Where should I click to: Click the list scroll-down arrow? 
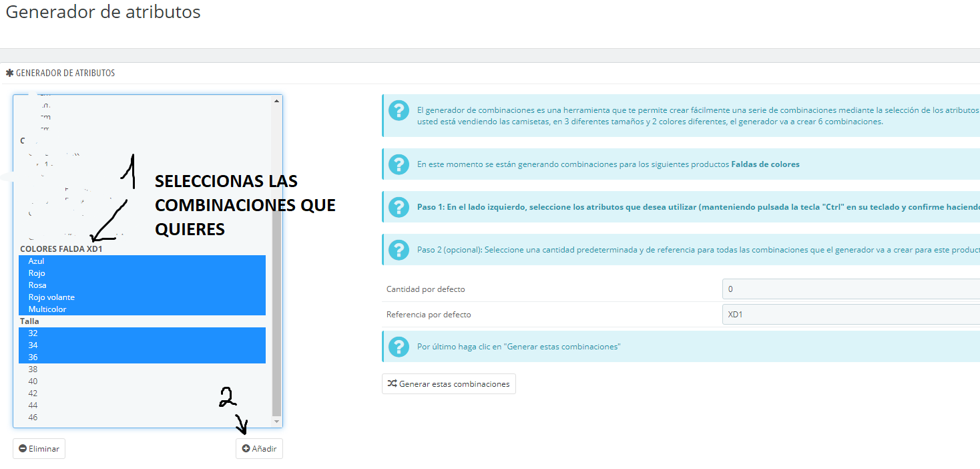coord(276,422)
